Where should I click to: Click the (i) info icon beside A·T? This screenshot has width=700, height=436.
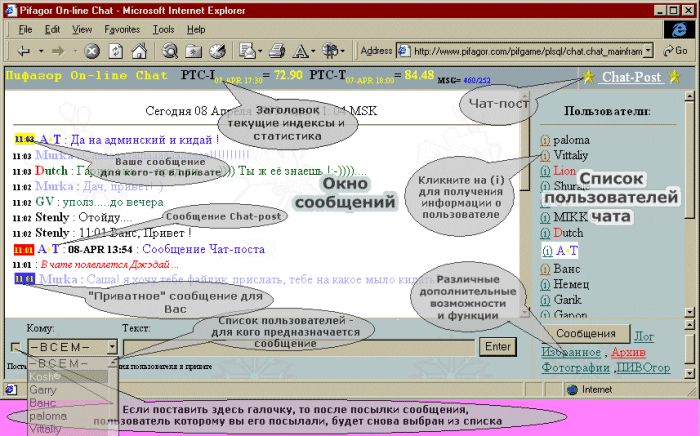547,251
